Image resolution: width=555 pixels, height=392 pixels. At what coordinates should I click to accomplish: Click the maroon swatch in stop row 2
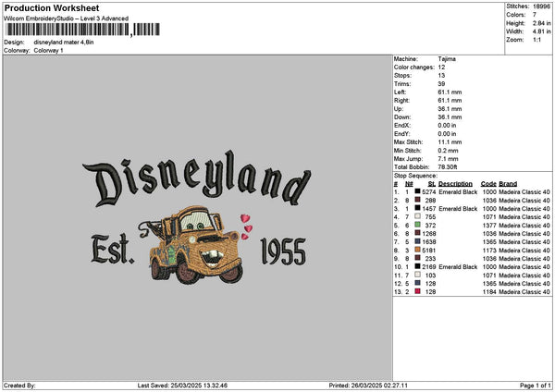coord(418,200)
